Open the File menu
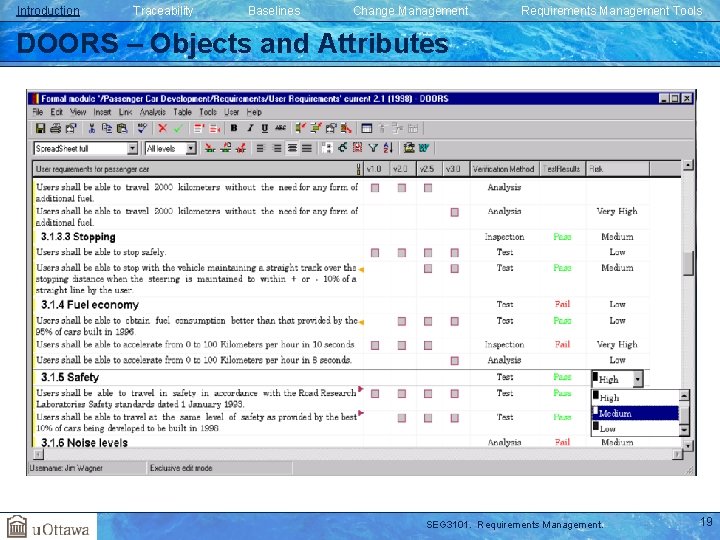Viewport: 720px width, 540px height. [38, 112]
